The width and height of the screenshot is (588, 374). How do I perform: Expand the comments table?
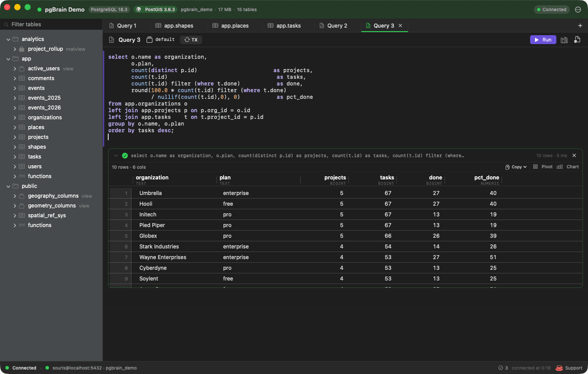[x=15, y=78]
